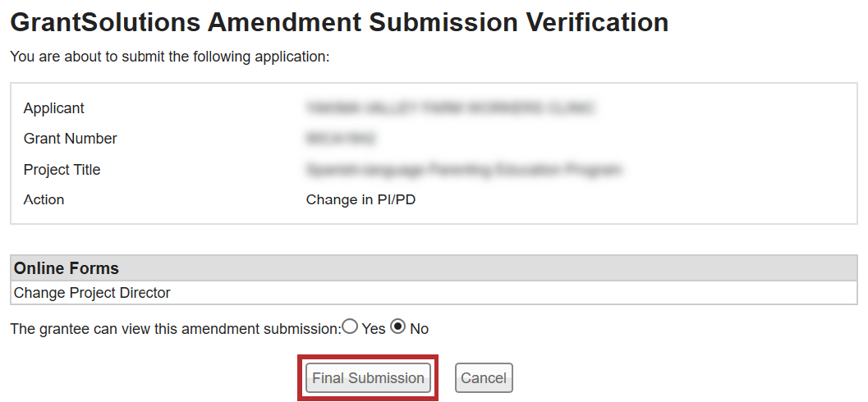Click the Online Forms section header
This screenshot has height=402, width=868.
pos(67,268)
